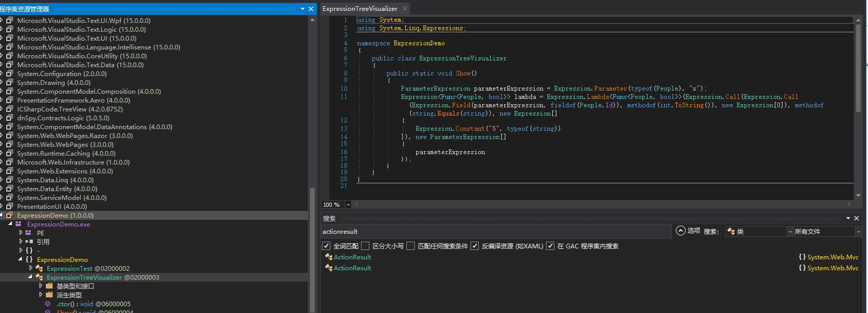Click the assembly icon beside System.Data.Linq
Image resolution: width=868 pixels, height=313 pixels.
pyautogui.click(x=9, y=180)
